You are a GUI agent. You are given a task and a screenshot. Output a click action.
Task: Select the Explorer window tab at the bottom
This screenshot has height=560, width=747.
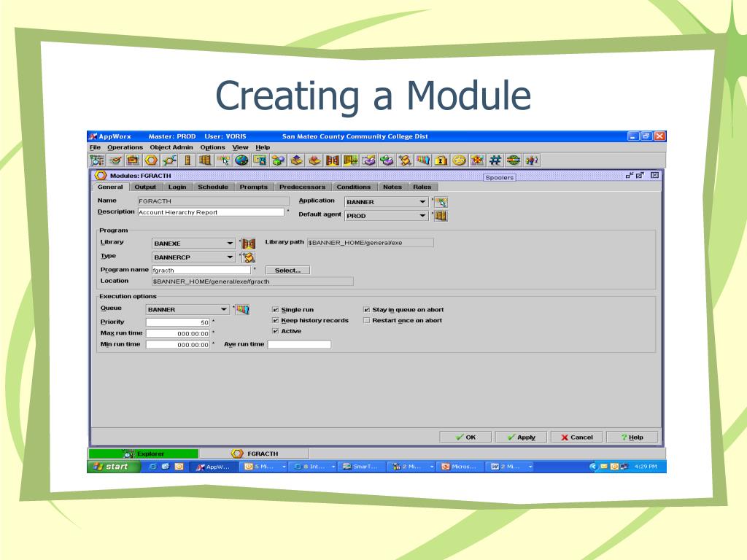point(144,454)
